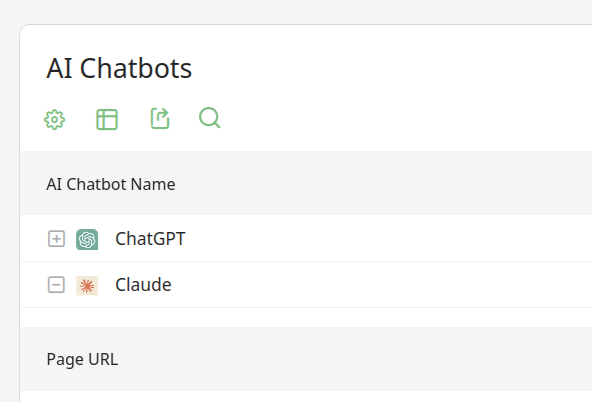Click the Claude logo icon
Screen dimensions: 592x402
click(87, 285)
